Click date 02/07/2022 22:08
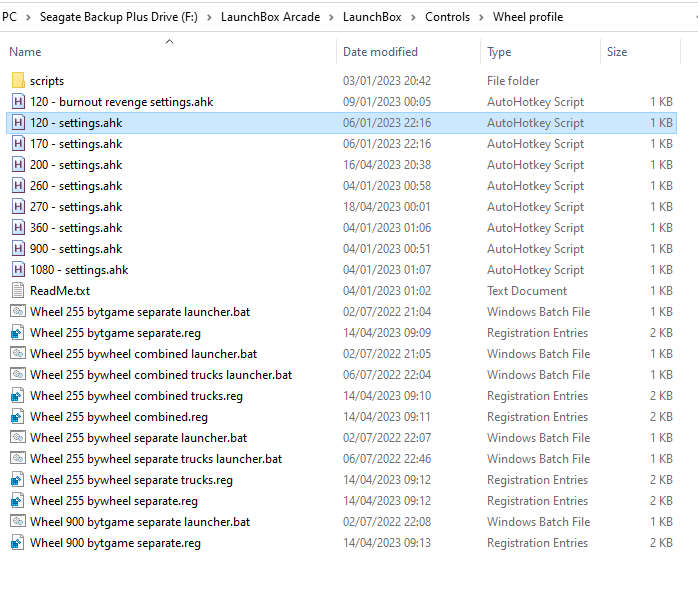Screen dimensions: 698x590 [387, 521]
